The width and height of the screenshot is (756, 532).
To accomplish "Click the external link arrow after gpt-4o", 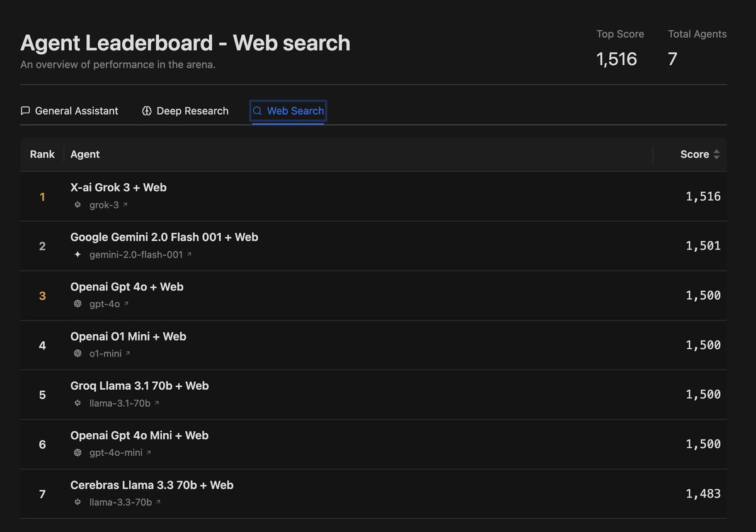I will point(126,304).
